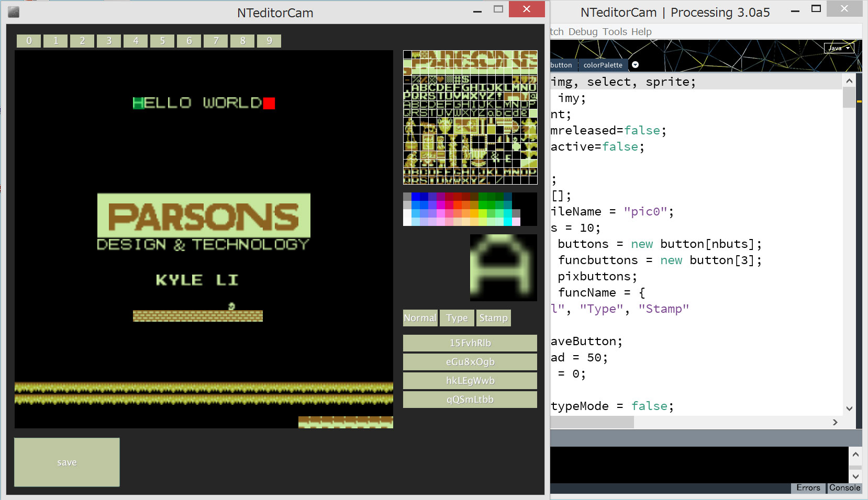This screenshot has height=500, width=868.
Task: Switch to Stamp mode
Action: pyautogui.click(x=494, y=318)
